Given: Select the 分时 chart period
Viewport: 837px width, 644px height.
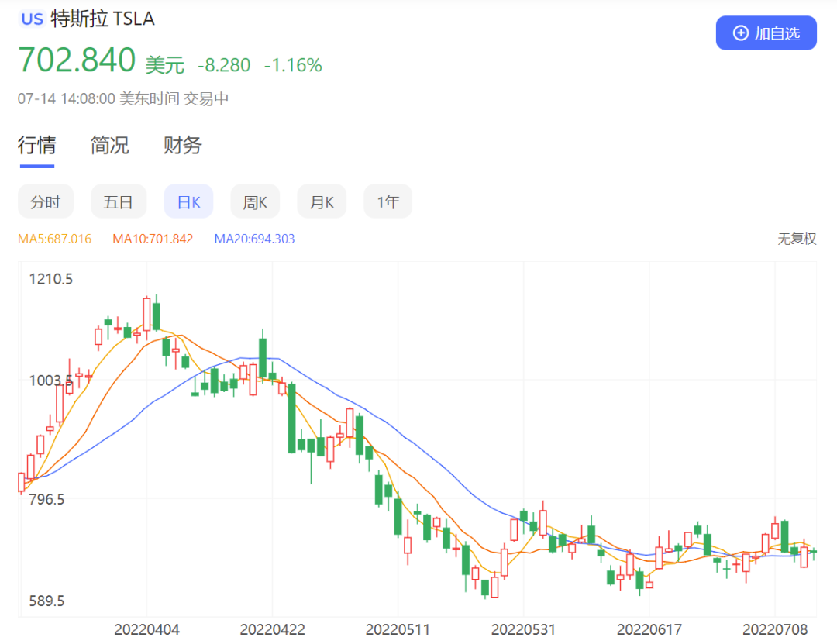Looking at the screenshot, I should point(46,201).
